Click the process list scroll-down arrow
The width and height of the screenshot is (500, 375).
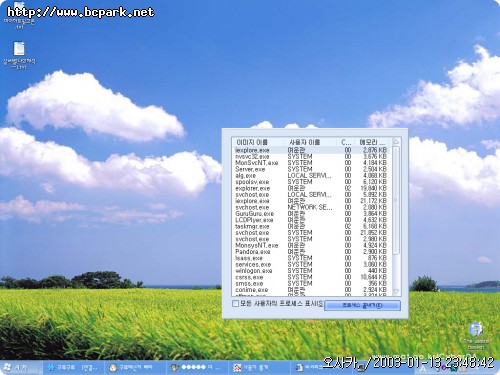pyautogui.click(x=396, y=292)
